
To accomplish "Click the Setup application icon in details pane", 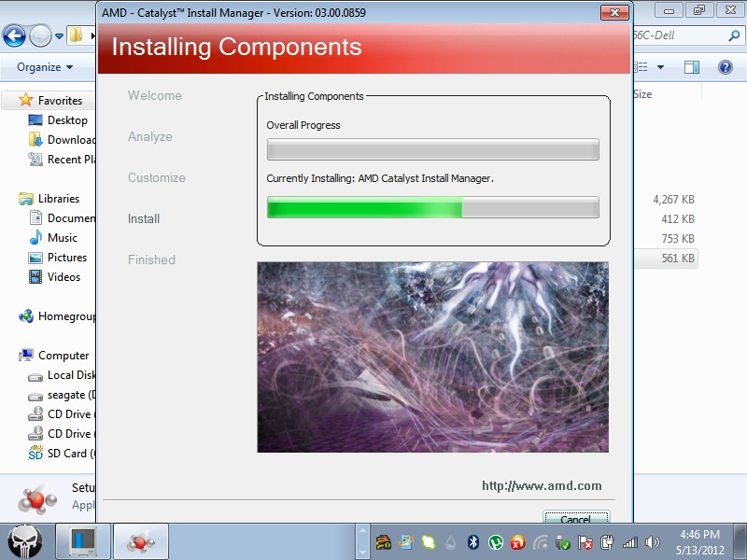I will [x=36, y=499].
